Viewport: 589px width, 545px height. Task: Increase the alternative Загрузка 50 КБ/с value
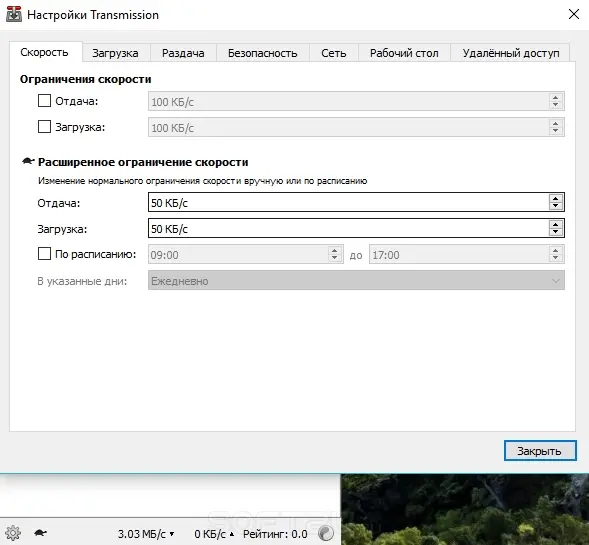pyautogui.click(x=556, y=225)
